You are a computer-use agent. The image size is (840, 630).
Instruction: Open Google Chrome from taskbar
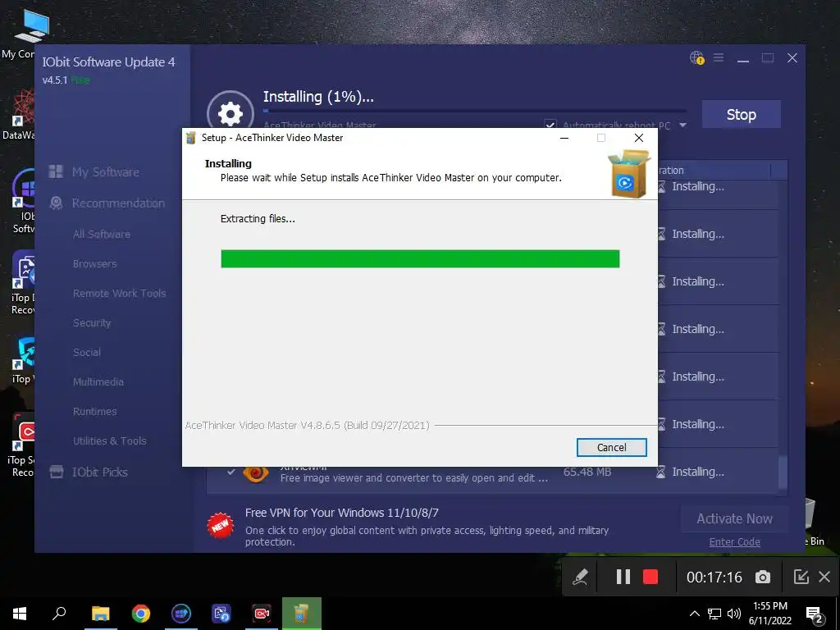coord(141,614)
